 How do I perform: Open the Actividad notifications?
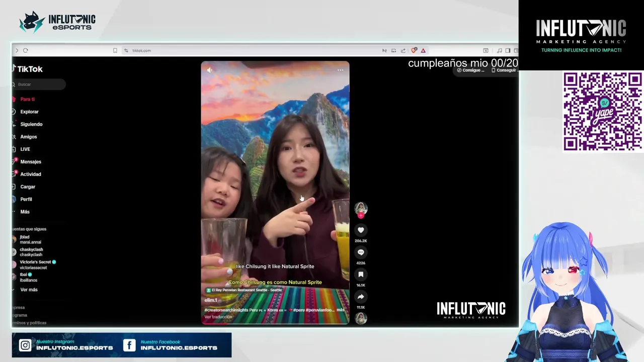click(28, 174)
